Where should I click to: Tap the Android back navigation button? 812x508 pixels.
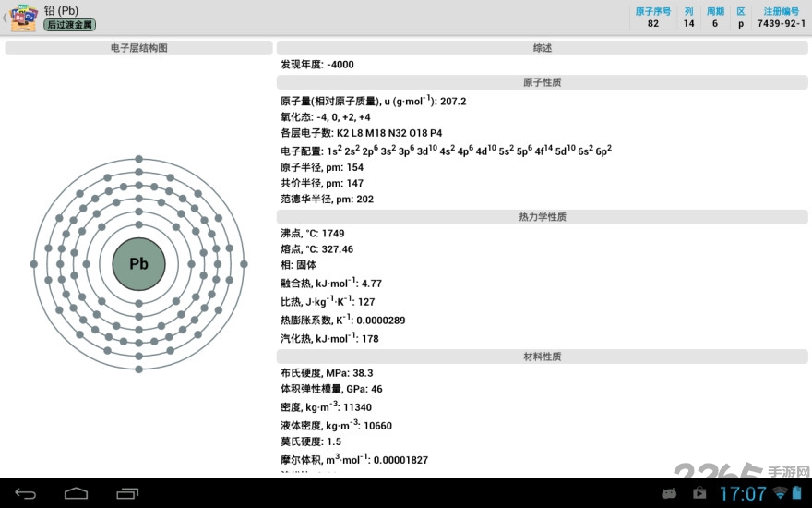point(25,493)
